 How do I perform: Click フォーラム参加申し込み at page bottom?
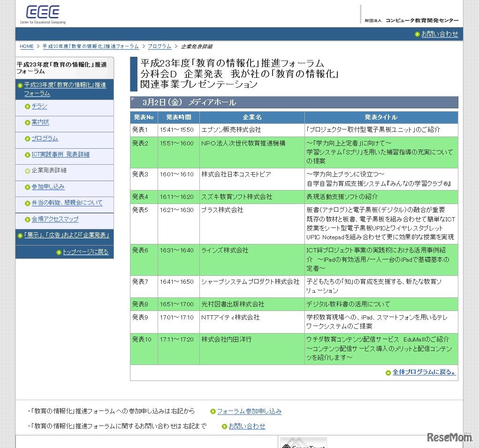249,411
